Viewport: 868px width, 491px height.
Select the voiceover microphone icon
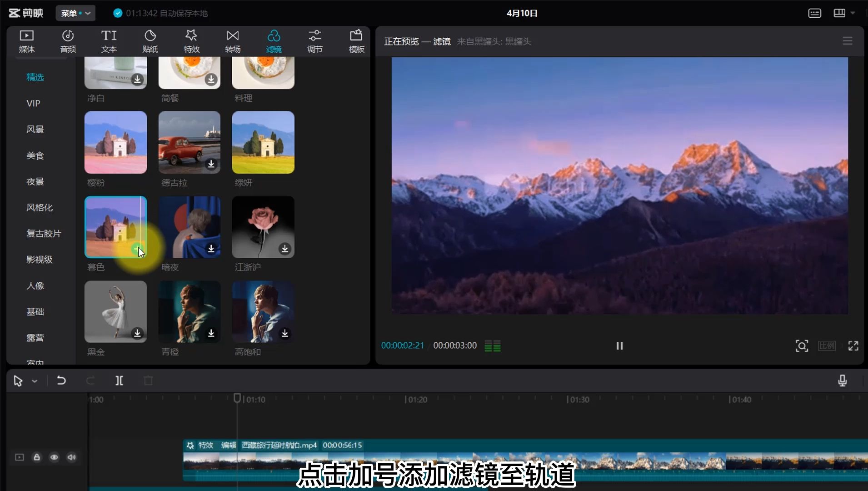click(x=842, y=381)
